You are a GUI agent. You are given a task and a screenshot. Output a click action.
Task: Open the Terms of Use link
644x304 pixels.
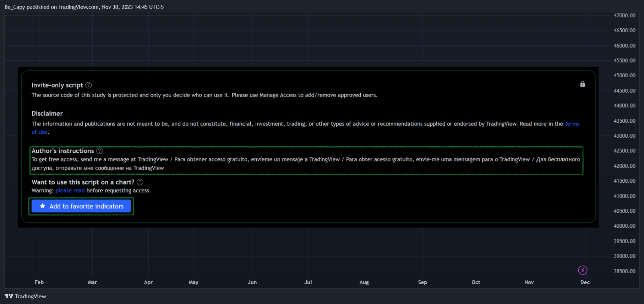pos(572,124)
